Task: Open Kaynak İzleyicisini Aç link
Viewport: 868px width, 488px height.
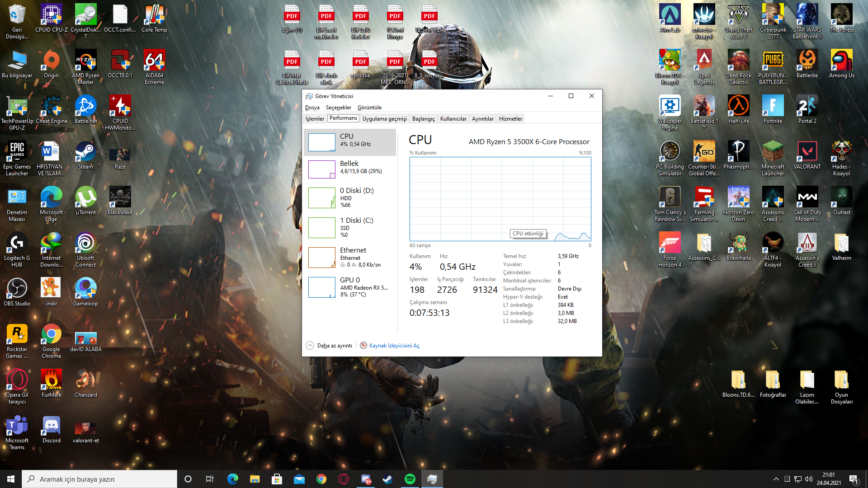Action: [390, 346]
